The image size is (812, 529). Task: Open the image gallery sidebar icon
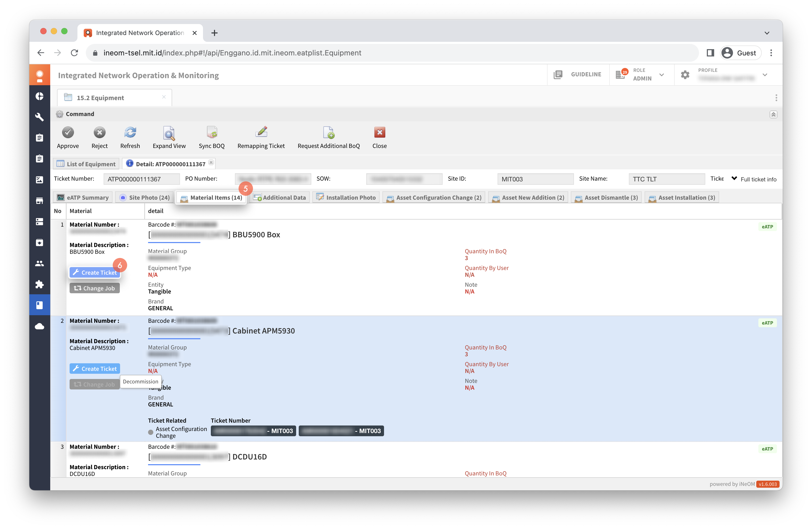click(40, 180)
